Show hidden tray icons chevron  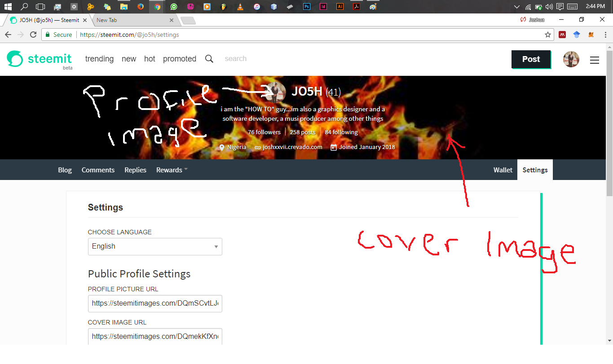coord(517,7)
